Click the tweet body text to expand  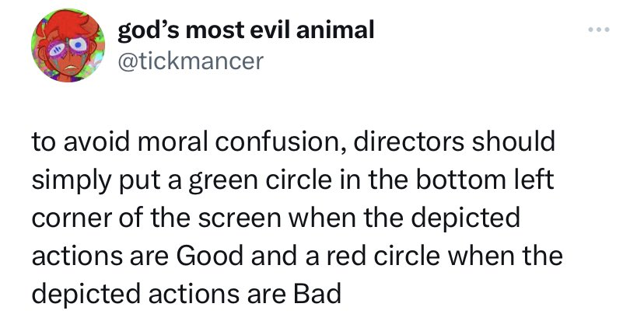tap(297, 217)
